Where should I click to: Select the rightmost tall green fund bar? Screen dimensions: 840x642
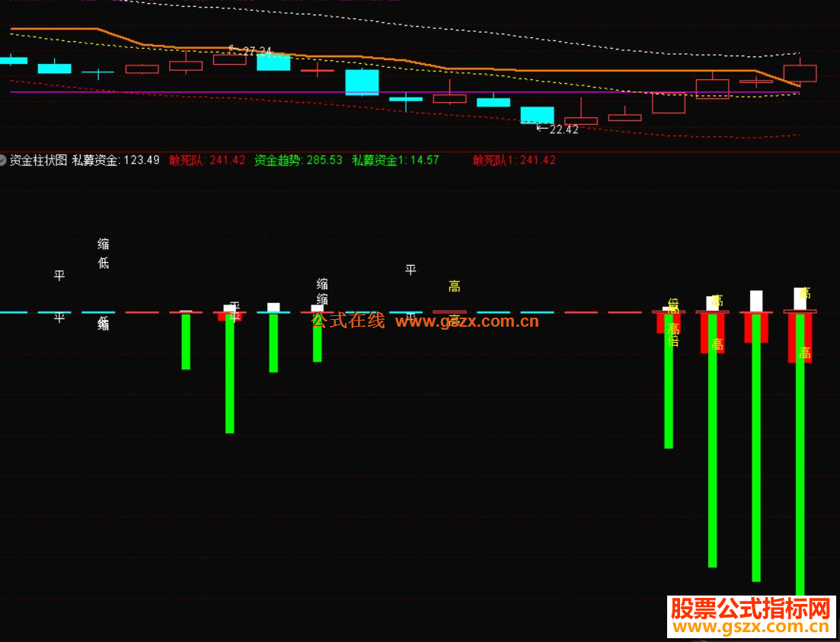(x=800, y=455)
